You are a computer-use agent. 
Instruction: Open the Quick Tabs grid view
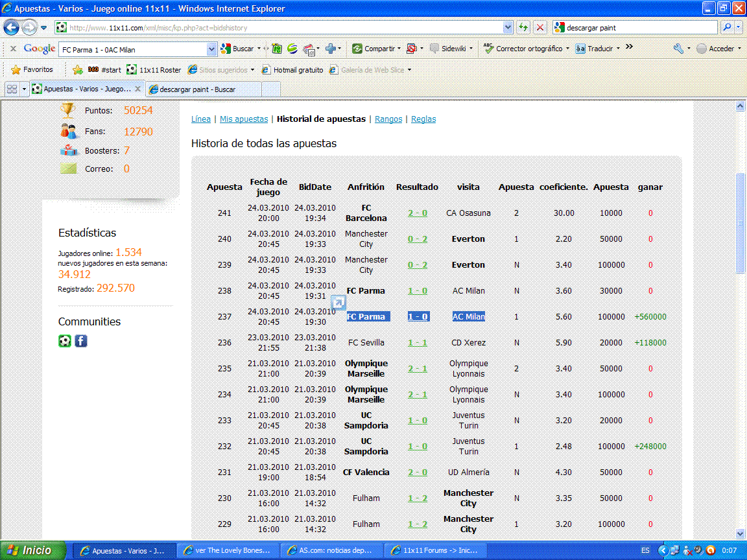[x=12, y=89]
